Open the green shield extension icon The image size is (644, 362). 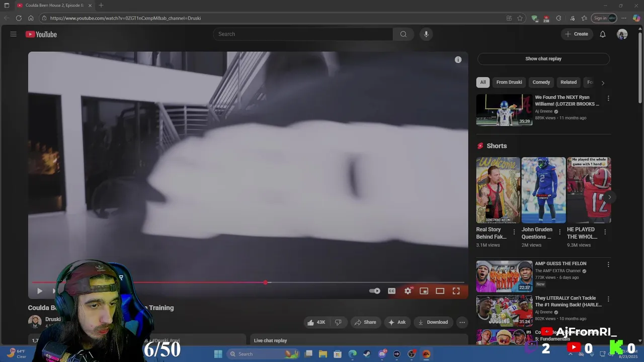click(x=534, y=18)
